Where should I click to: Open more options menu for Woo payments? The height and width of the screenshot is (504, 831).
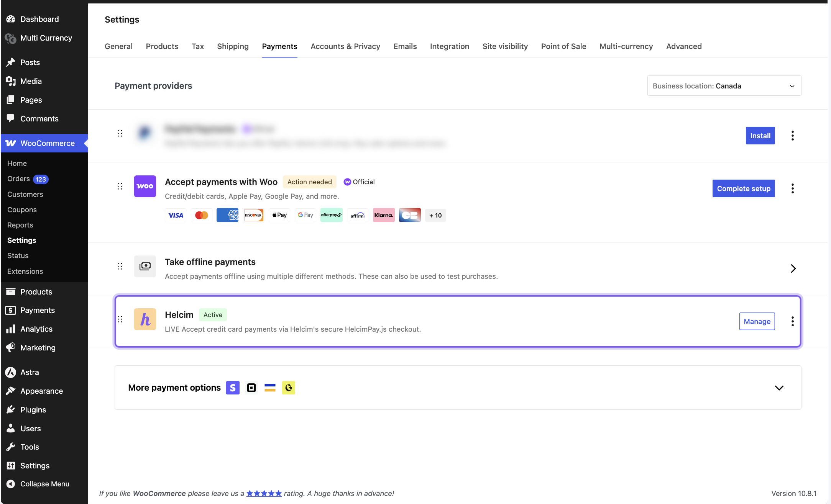click(793, 188)
